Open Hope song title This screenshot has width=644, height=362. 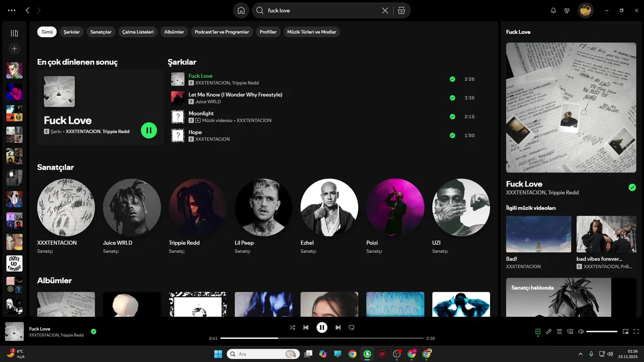[195, 132]
